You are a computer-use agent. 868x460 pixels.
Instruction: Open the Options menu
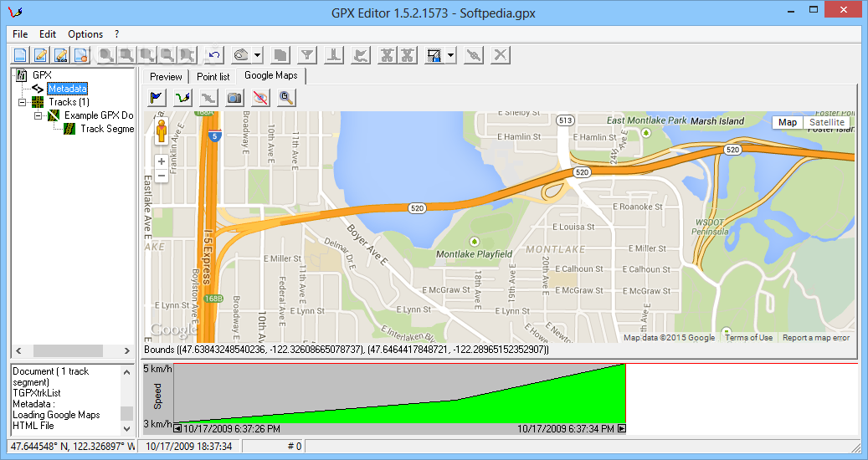point(85,34)
